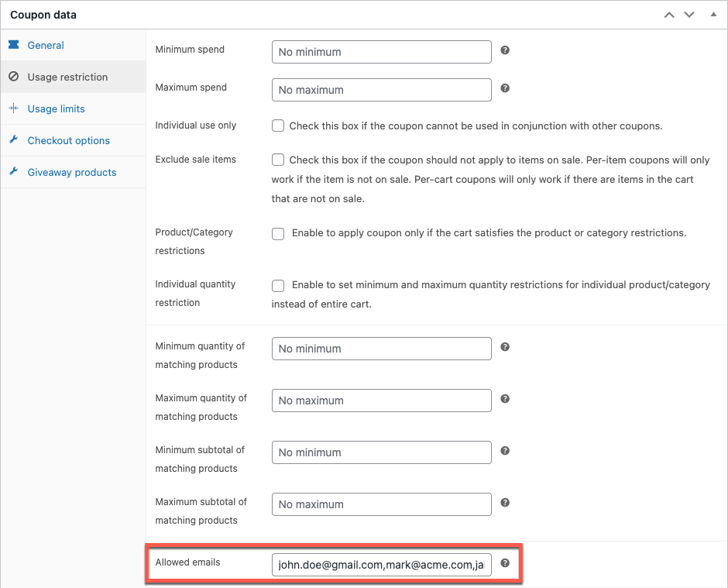Click the Coupon data panel title
Screen dimensions: 728x588
(43, 15)
